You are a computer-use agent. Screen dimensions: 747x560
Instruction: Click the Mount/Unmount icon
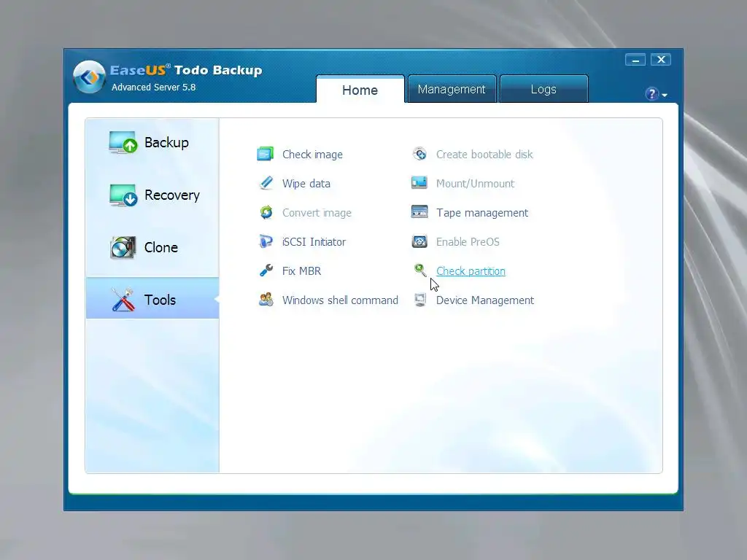pyautogui.click(x=419, y=182)
